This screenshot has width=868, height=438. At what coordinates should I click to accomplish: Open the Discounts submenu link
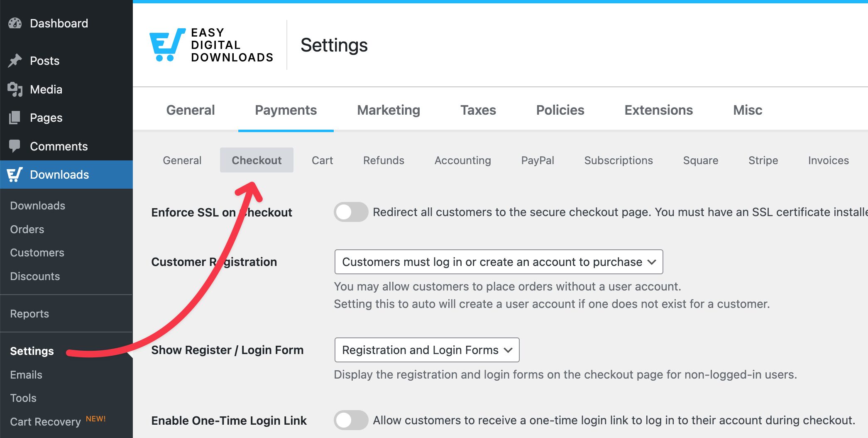click(35, 276)
